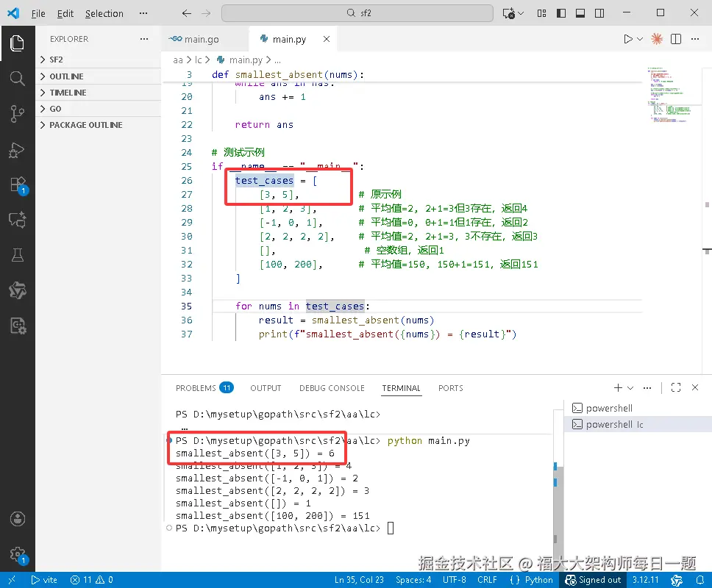Expand the TIMELINE section

point(98,93)
